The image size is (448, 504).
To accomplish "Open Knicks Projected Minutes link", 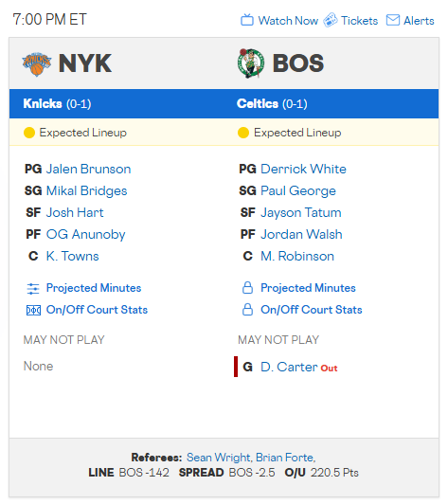I will click(94, 288).
